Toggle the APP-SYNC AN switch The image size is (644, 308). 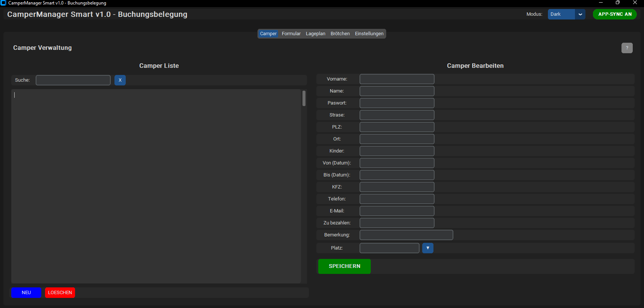point(615,14)
